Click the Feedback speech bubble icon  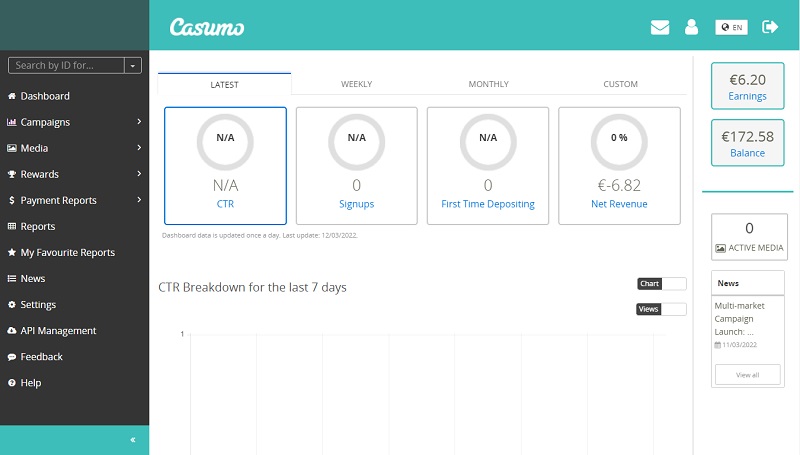(12, 357)
